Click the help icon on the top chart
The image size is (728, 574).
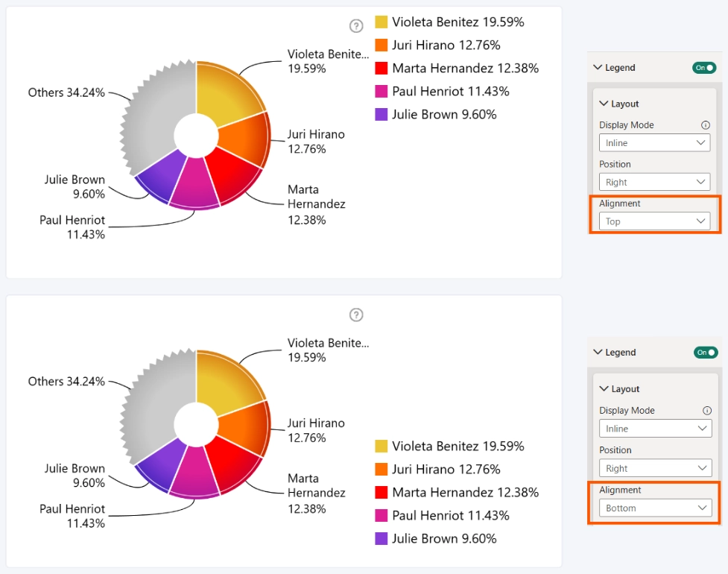point(356,26)
